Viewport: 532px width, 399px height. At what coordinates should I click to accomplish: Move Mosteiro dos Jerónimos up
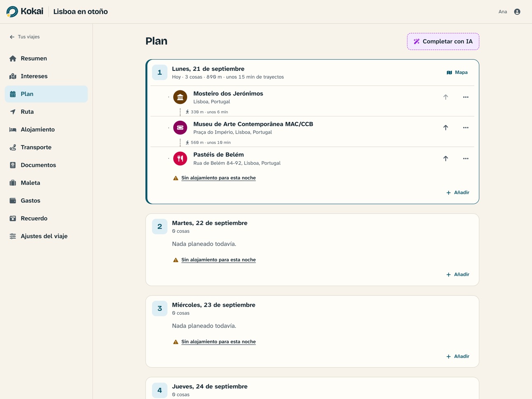445,97
